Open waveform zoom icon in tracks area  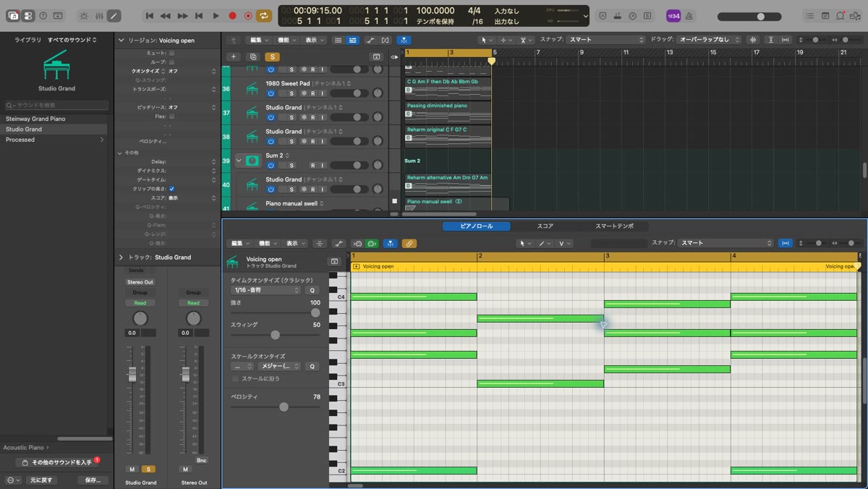(753, 40)
